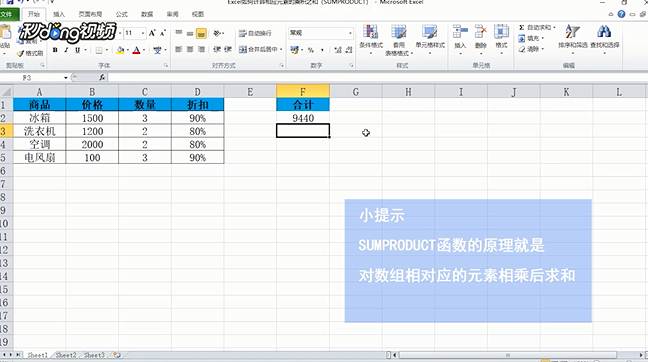Click the insert new worksheet tab icon
This screenshot has height=362, width=648.
coord(117,355)
